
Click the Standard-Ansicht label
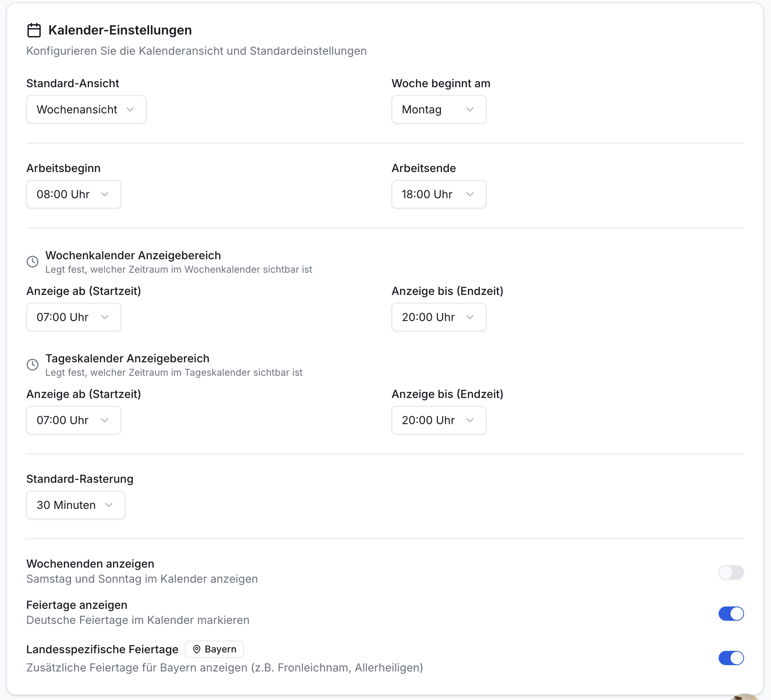(x=73, y=83)
